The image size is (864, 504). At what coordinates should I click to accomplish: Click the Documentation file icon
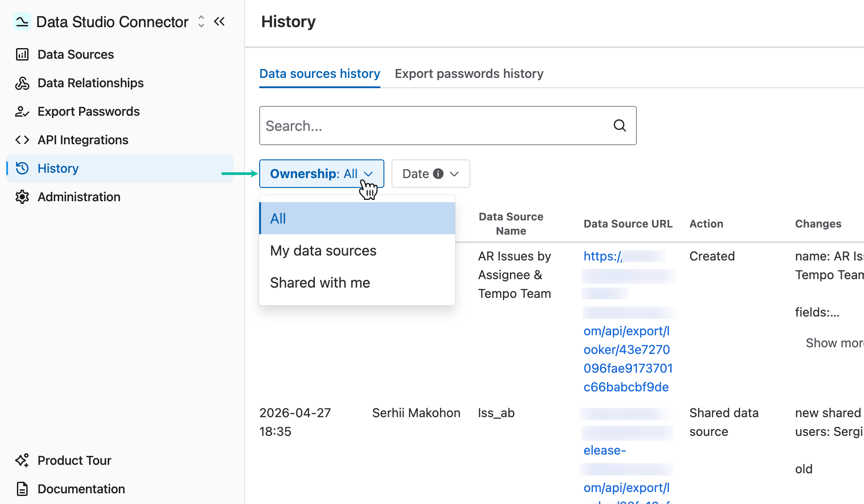click(22, 489)
